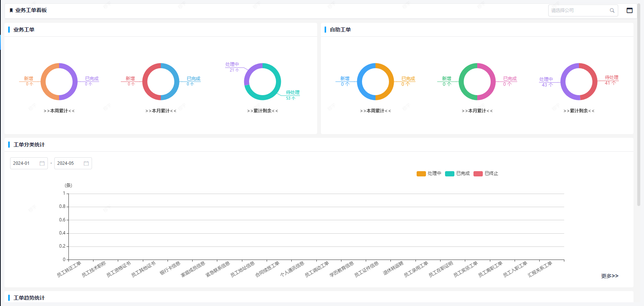Click the 银行卡信息 axis label
Screen dimensions: 644x306
tap(170, 268)
